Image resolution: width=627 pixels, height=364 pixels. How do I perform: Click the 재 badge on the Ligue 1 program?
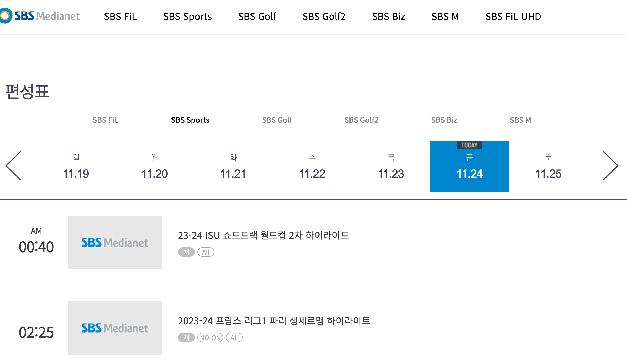coord(186,338)
